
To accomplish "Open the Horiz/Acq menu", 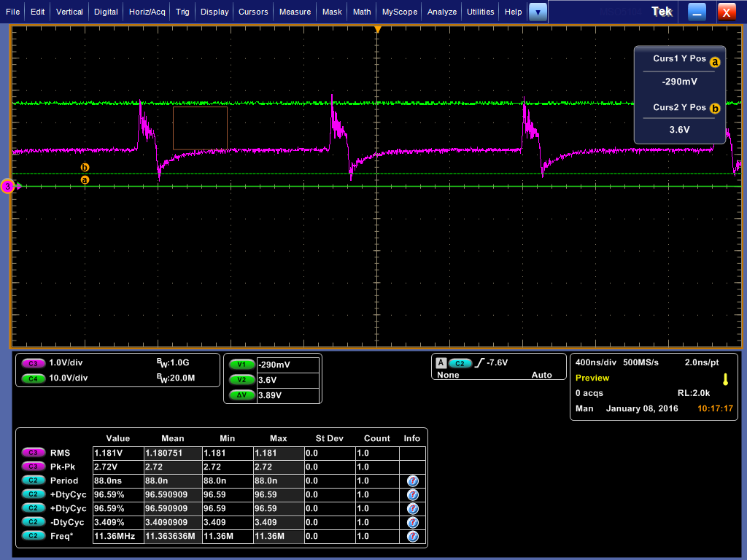I will click(149, 12).
